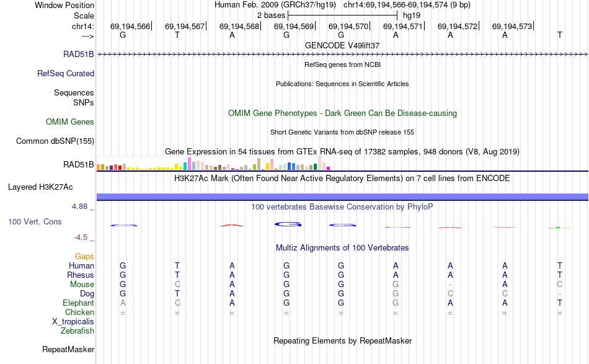Click the first base G in the ruler sequence
Viewport: 589px width, 364px height.
coord(123,35)
